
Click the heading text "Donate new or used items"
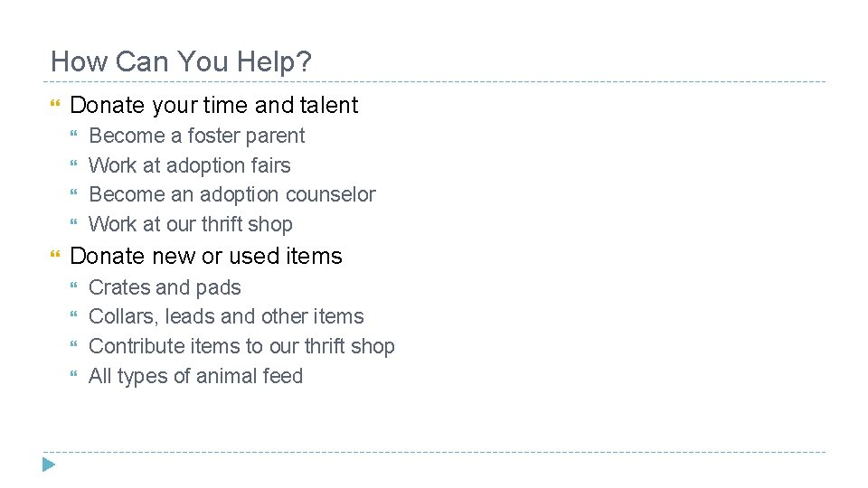tap(206, 257)
